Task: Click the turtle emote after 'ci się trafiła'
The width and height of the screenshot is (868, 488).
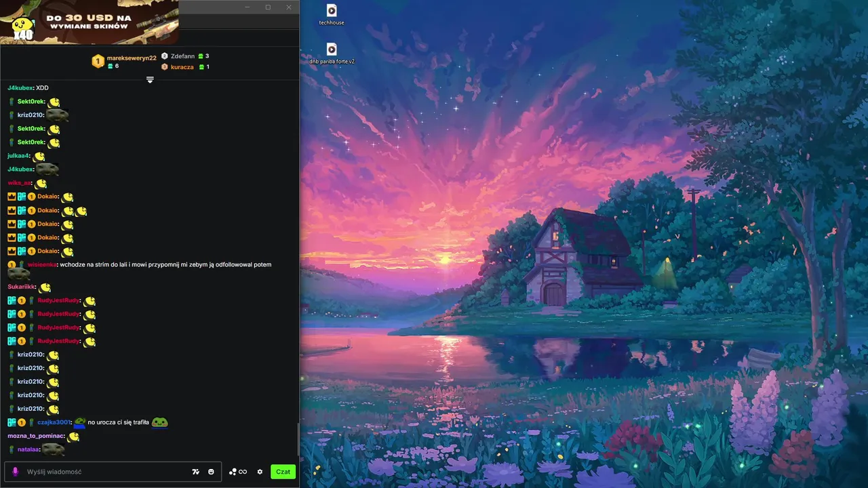Action: [159, 422]
